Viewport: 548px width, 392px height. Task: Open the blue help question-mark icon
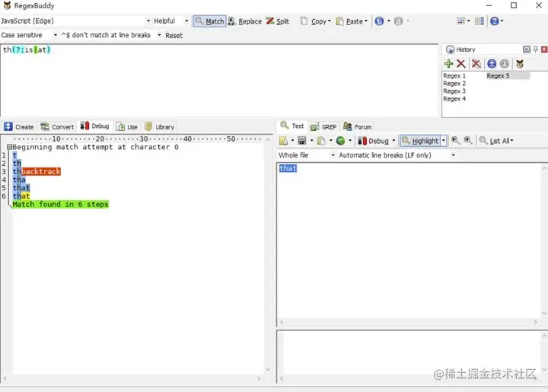(495, 21)
